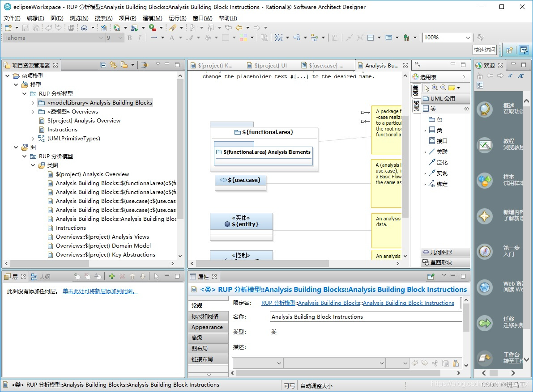Expand the (UMLPrimitiveTypes) tree node

pos(33,139)
